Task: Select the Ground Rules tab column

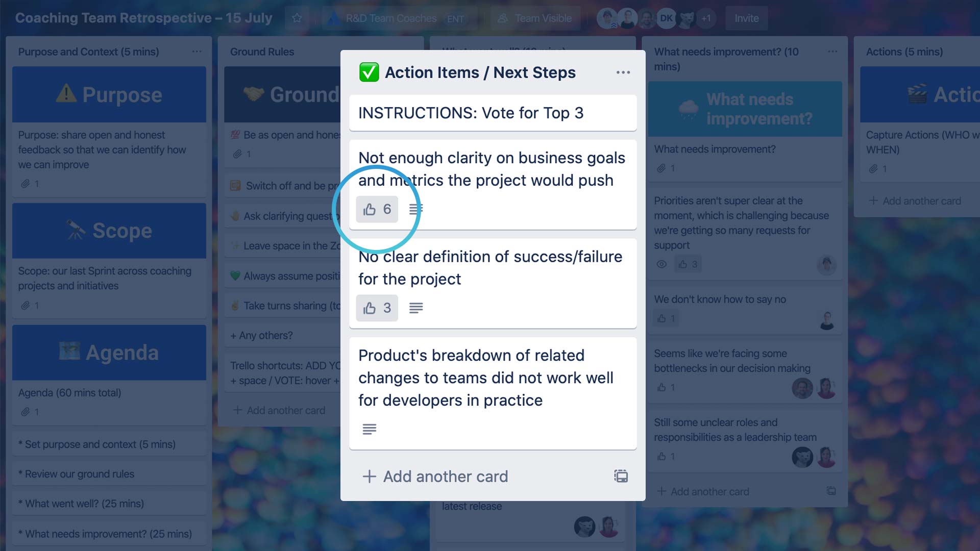Action: [261, 51]
